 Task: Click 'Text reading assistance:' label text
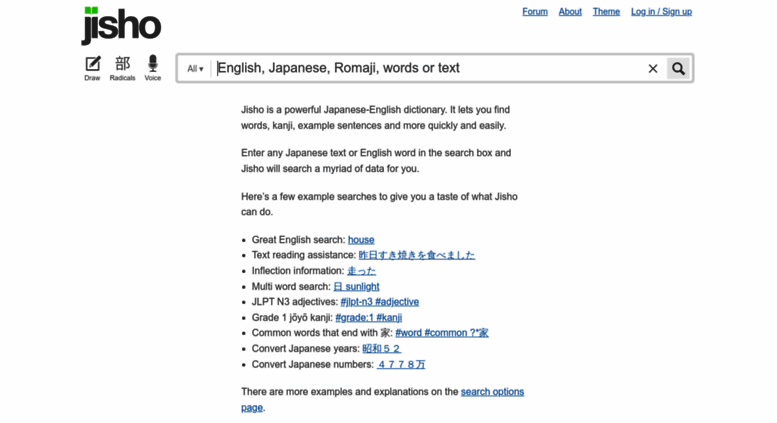pos(304,255)
